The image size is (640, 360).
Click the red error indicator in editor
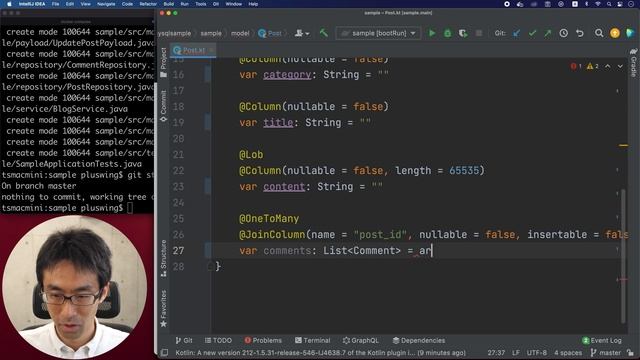576,66
